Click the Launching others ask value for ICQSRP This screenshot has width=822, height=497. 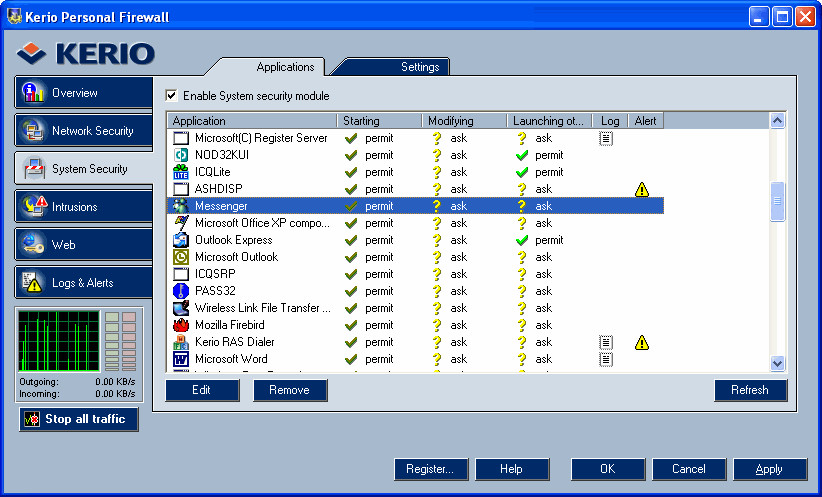(544, 274)
